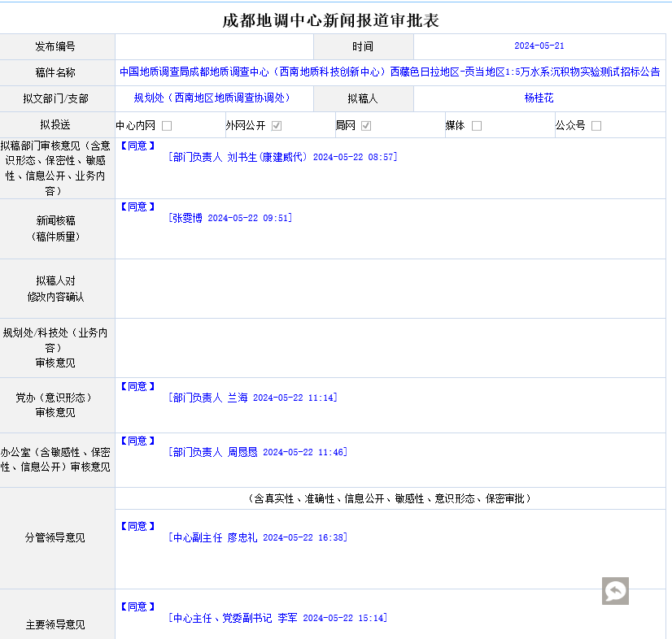Viewport: 672px width, 639px height.
Task: Click the blank 拟稿人对修改内容确认 field
Action: (390, 289)
